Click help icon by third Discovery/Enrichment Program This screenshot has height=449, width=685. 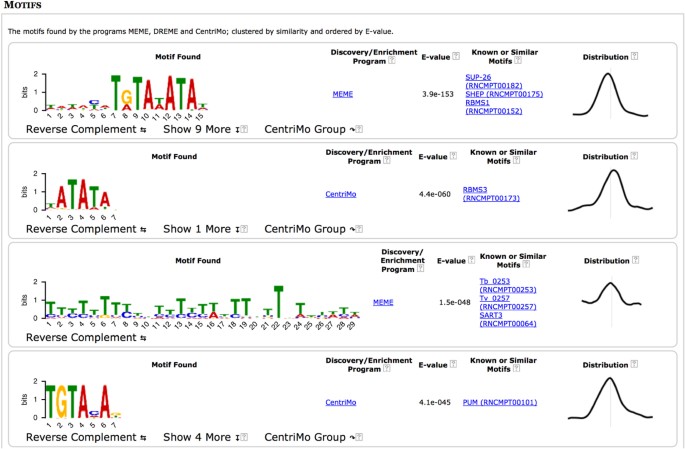[x=420, y=268]
